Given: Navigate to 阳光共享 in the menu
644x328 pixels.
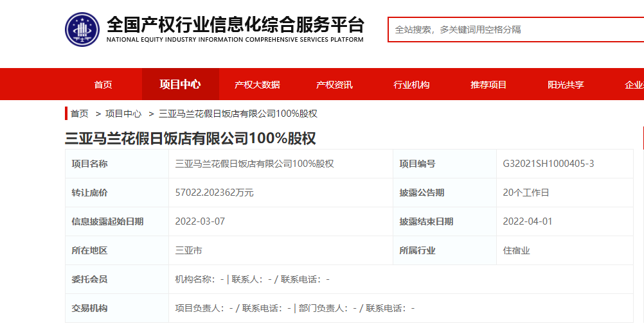Looking at the screenshot, I should 566,85.
